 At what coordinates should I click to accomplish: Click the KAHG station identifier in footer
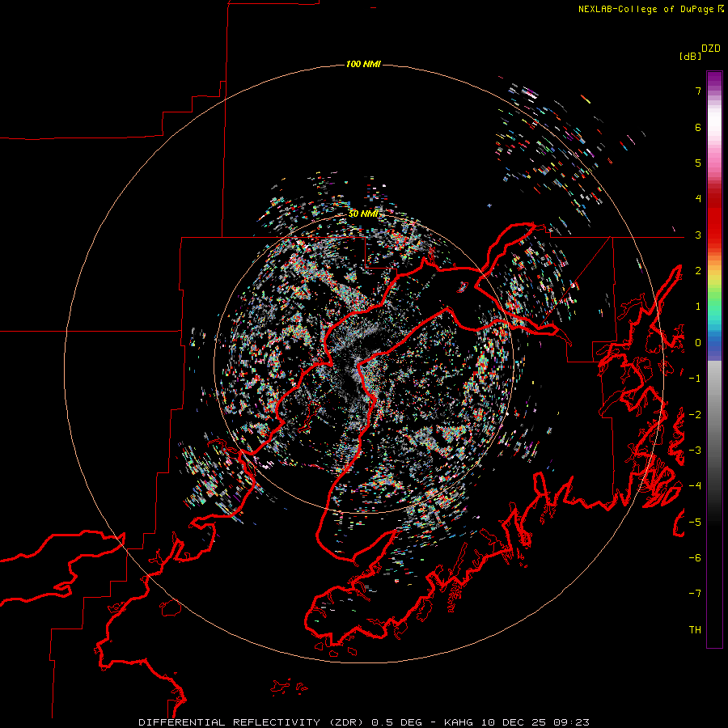460,722
